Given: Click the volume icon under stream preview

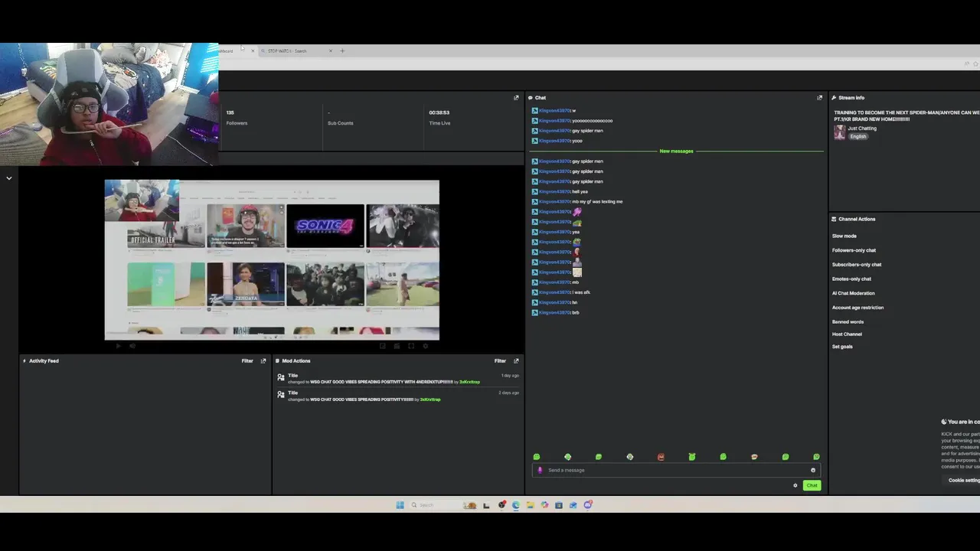Looking at the screenshot, I should tap(132, 346).
